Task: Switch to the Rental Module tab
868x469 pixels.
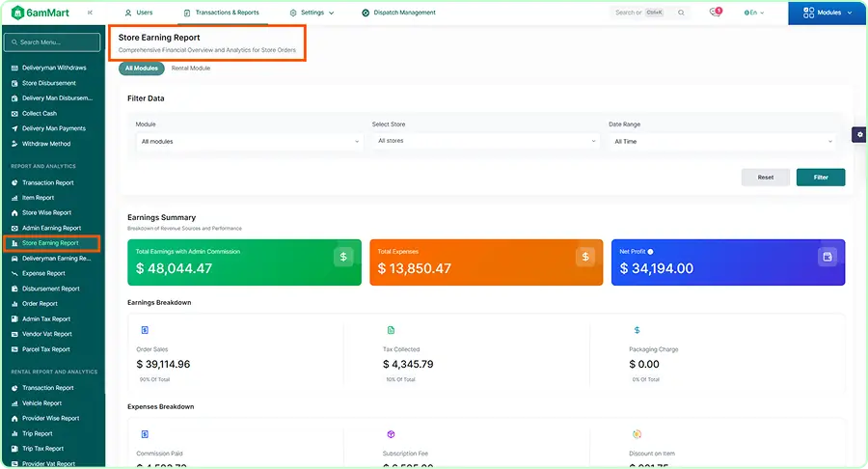Action: tap(190, 69)
